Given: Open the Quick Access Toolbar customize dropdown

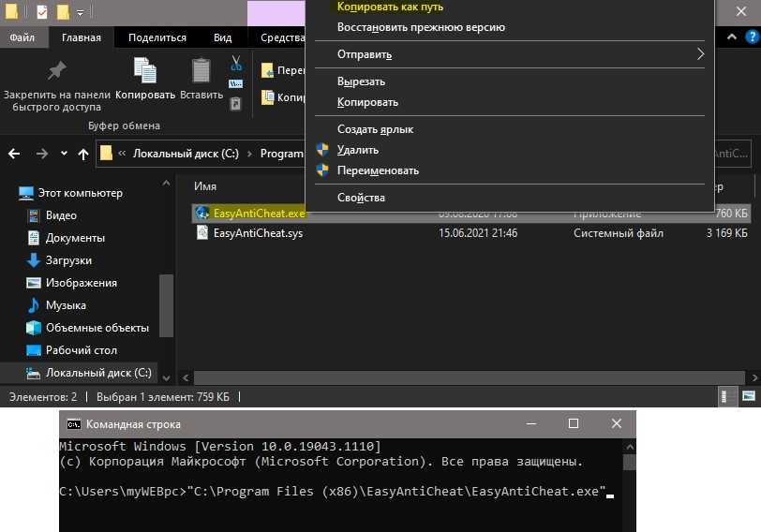Looking at the screenshot, I should (82, 13).
